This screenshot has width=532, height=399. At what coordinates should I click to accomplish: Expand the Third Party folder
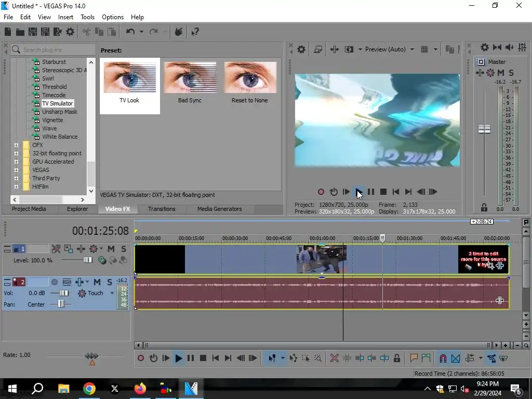(x=16, y=179)
